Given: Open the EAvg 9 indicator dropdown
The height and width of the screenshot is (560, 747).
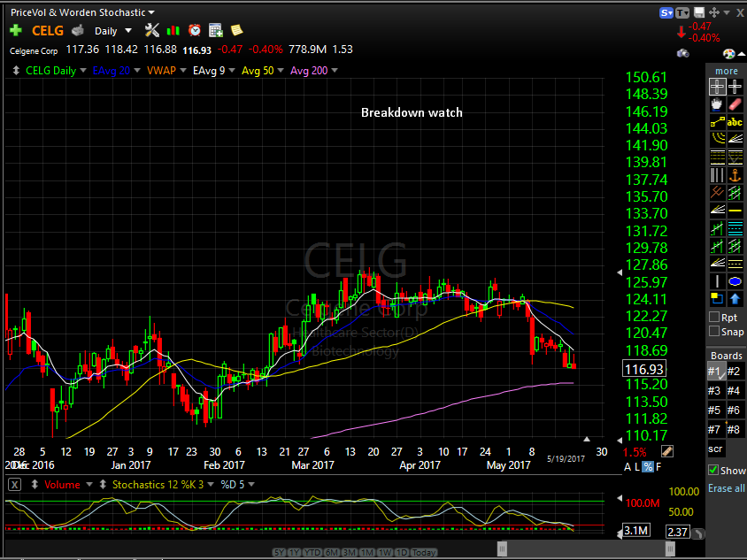Looking at the screenshot, I should point(232,71).
